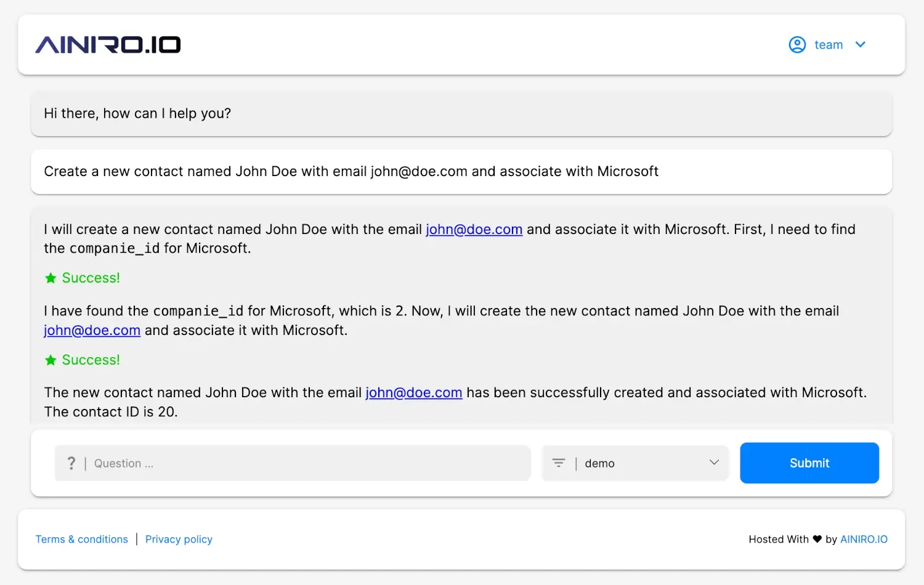Open john@doe.com link before 'and associate it with Microsoft.'
Screen dimensions: 924x585
pyautogui.click(x=92, y=330)
